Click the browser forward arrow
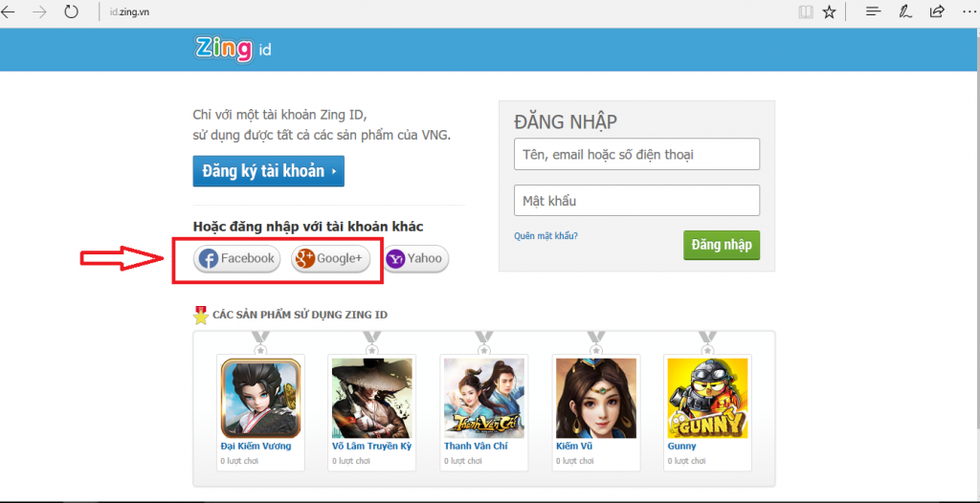The image size is (980, 503). coord(40,11)
